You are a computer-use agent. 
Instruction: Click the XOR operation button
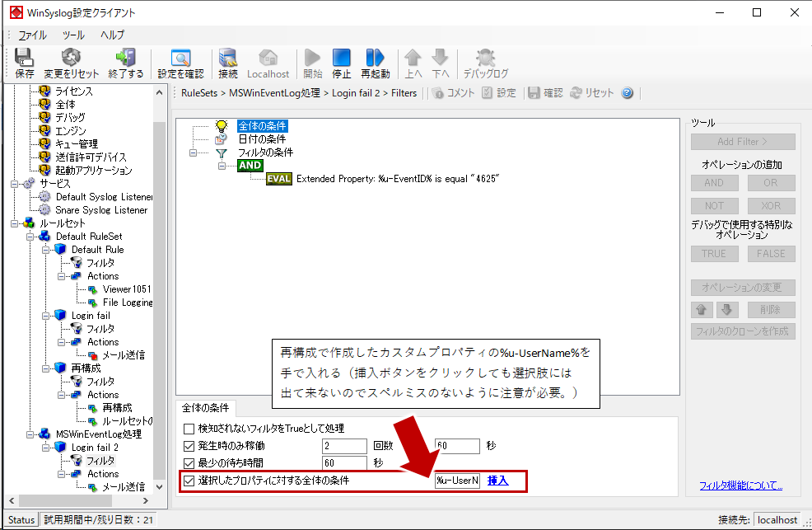pos(771,206)
